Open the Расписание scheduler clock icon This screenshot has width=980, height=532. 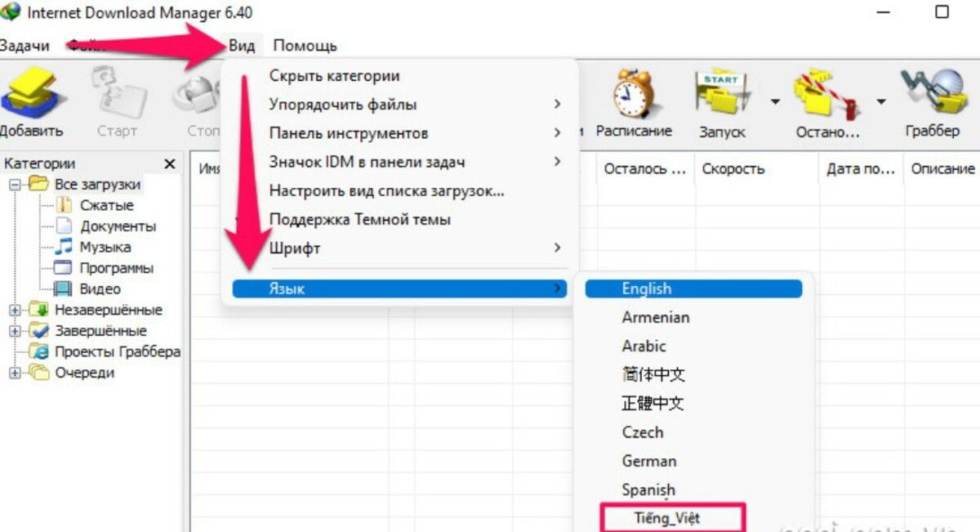click(635, 93)
